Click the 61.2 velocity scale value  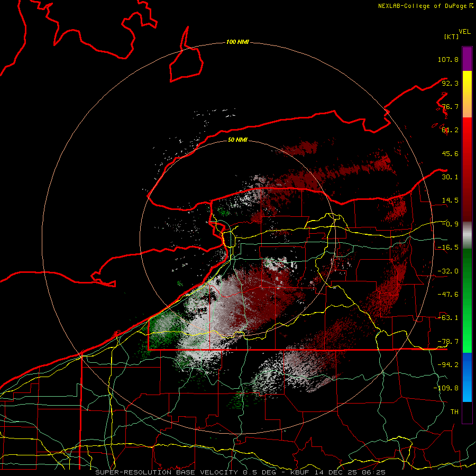pos(450,130)
